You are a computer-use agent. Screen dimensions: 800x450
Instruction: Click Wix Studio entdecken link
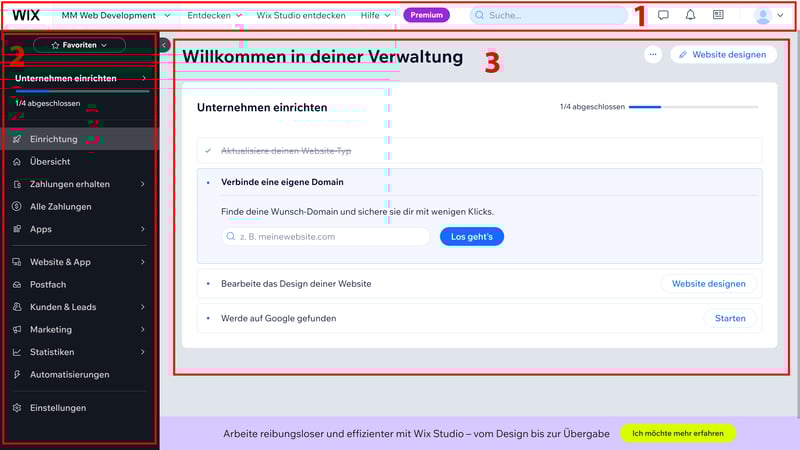301,15
